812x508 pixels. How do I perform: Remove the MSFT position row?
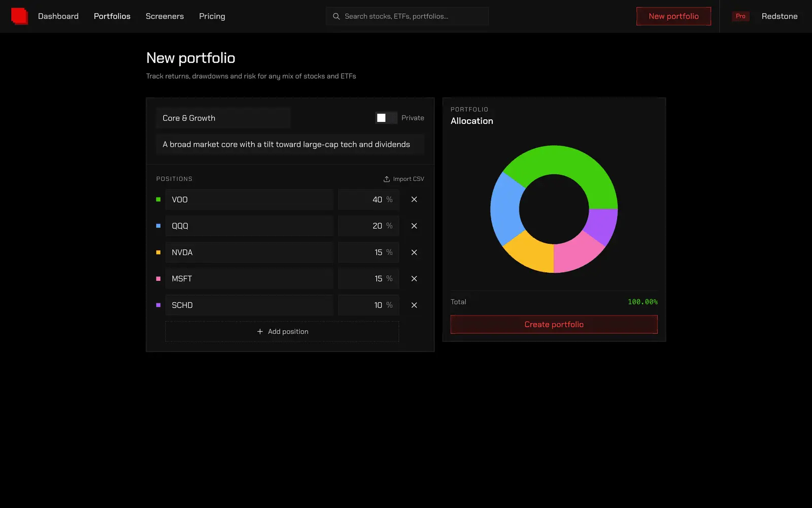click(414, 279)
